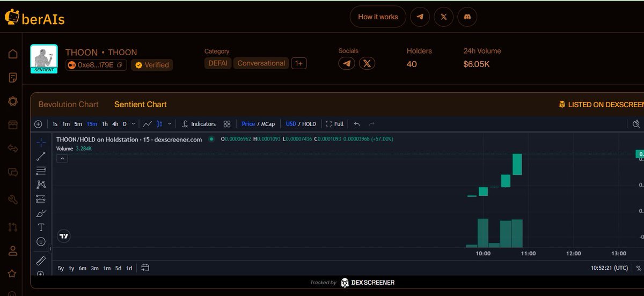Select the 1s timeframe

click(55, 124)
